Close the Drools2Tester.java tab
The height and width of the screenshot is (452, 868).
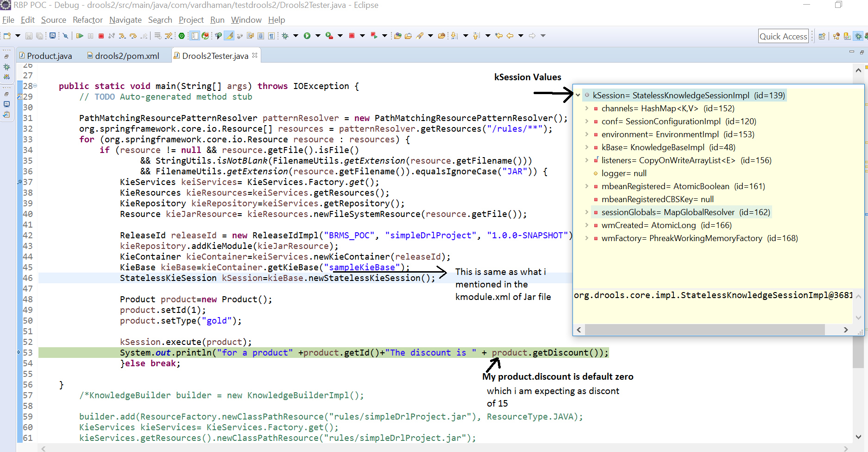(255, 56)
